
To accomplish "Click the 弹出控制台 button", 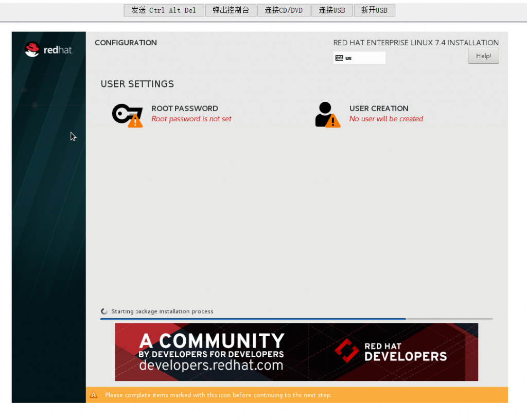I will click(x=231, y=10).
